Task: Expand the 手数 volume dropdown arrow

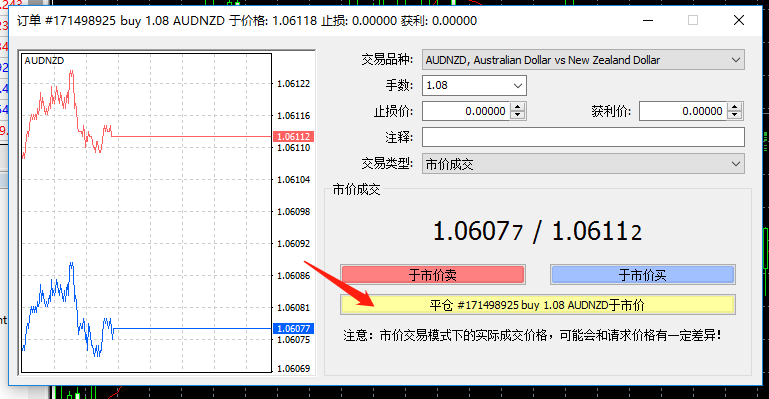Action: 517,86
